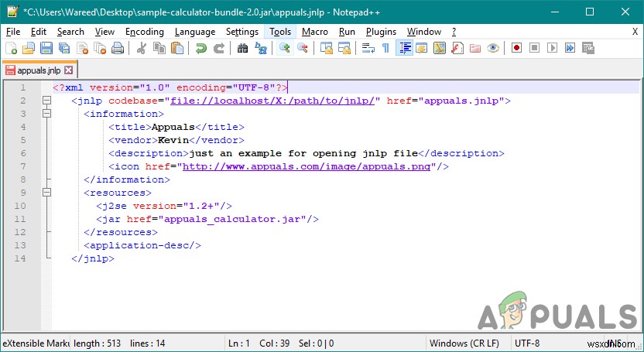644x352 pixels.
Task: Click the Close All documents toolbar icon
Action: click(x=100, y=49)
